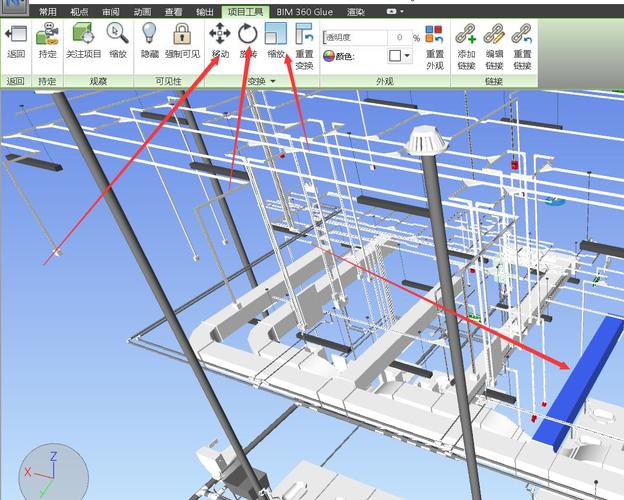Screen dimensions: 624x500
Task: Click 重置变换 (Reset Transform) icon
Action: [304, 33]
